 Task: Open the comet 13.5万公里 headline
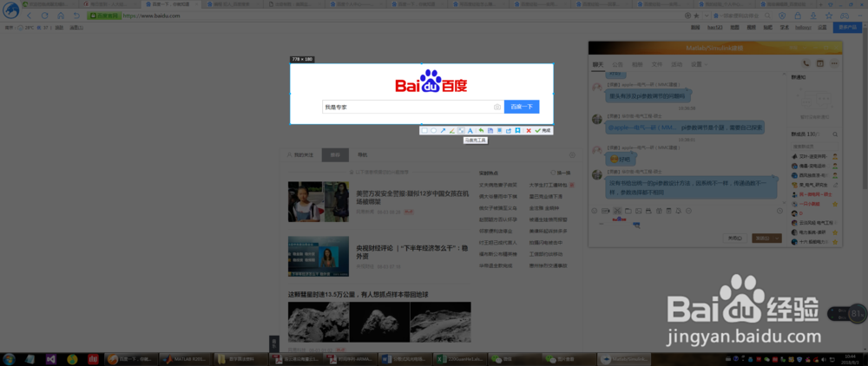358,294
